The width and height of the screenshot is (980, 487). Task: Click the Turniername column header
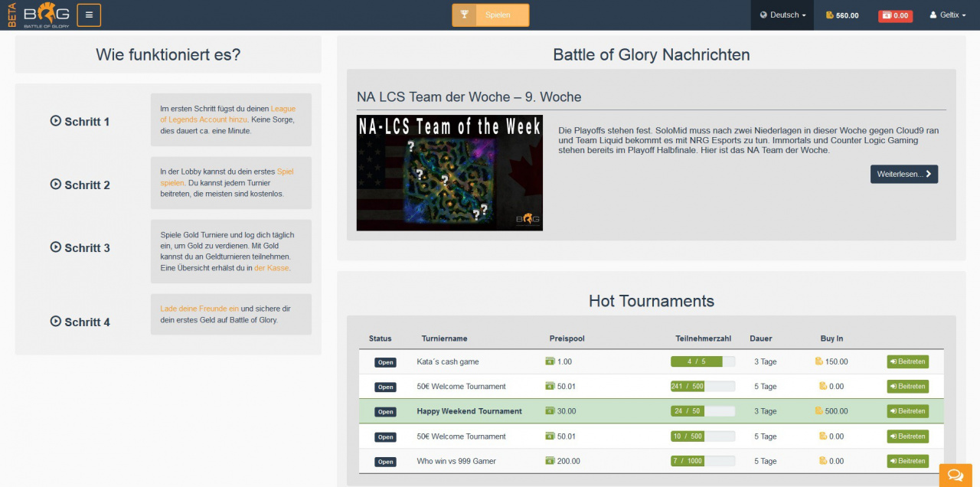[x=444, y=338]
